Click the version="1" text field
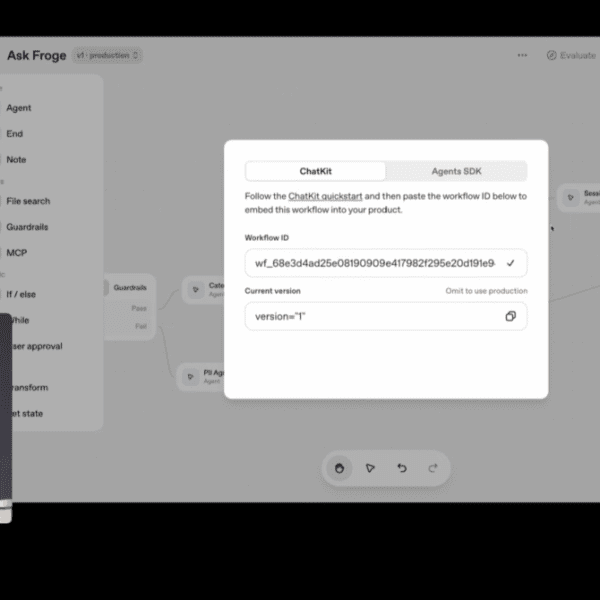Screen dimensions: 600x600 pyautogui.click(x=370, y=316)
